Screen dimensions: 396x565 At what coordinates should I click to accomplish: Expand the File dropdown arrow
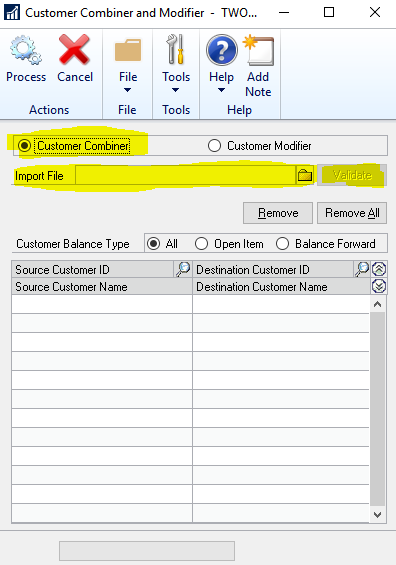click(x=128, y=90)
